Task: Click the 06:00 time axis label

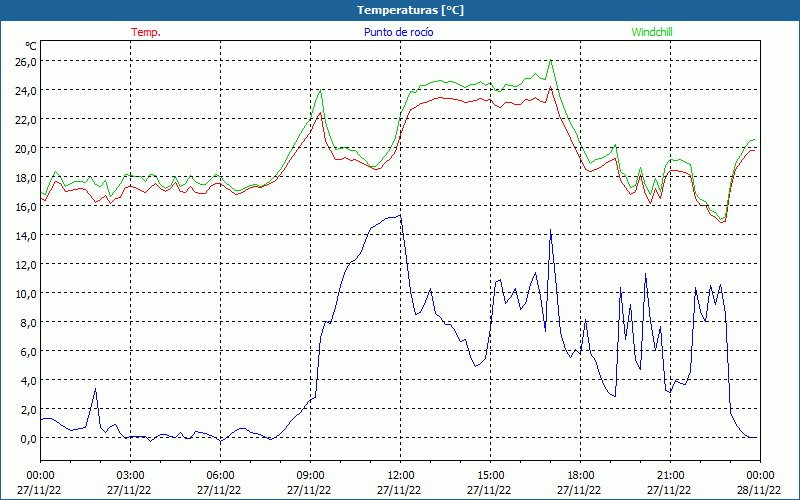Action: pyautogui.click(x=220, y=476)
